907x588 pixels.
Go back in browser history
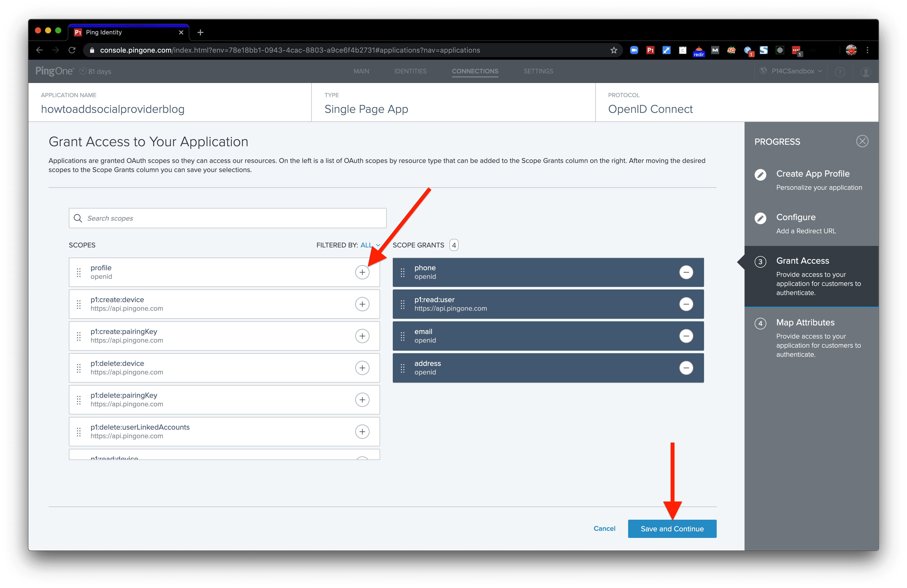point(39,50)
